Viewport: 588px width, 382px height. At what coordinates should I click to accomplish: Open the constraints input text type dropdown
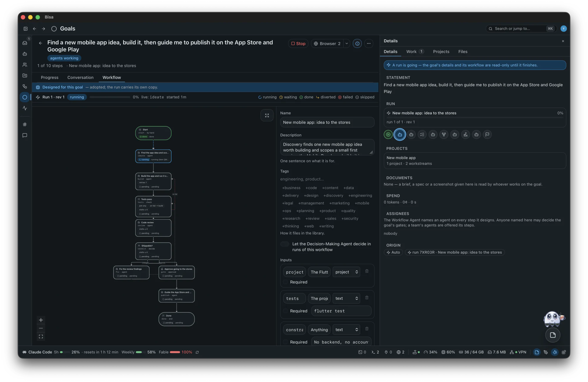tap(346, 330)
